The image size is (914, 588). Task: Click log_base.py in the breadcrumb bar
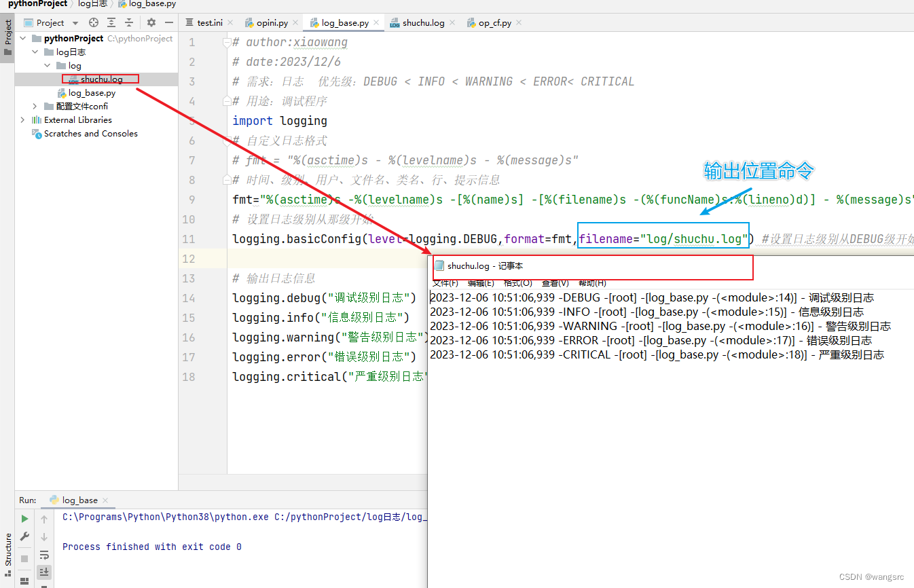click(x=147, y=3)
